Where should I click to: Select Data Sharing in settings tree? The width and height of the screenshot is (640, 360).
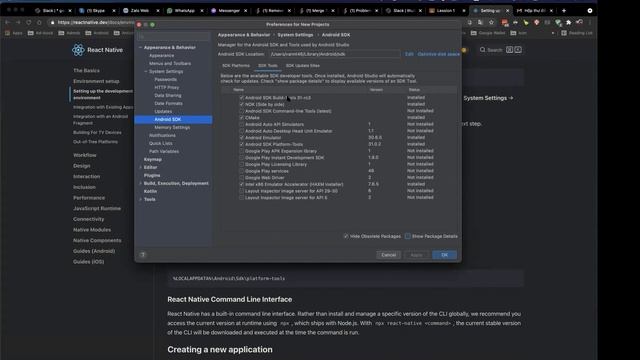point(168,96)
